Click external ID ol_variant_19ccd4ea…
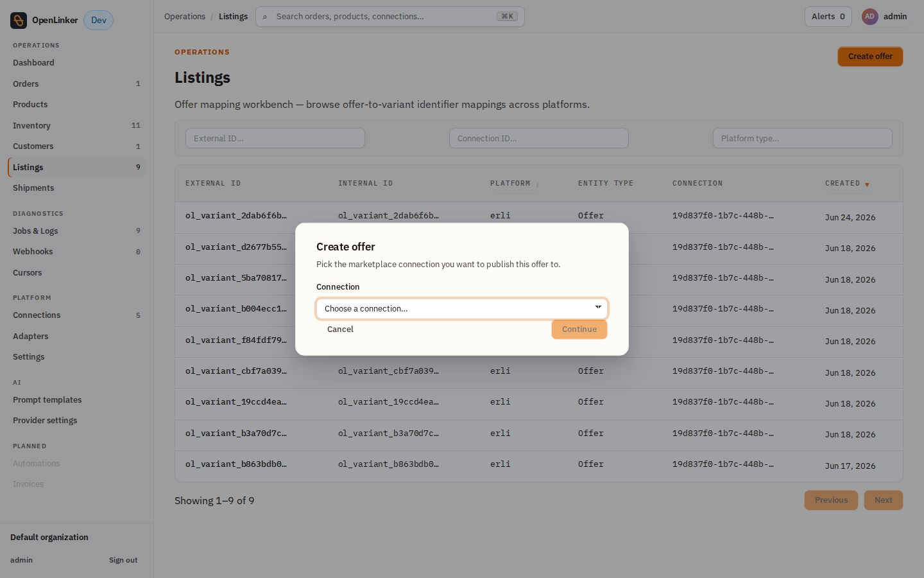The height and width of the screenshot is (578, 924). 236,402
